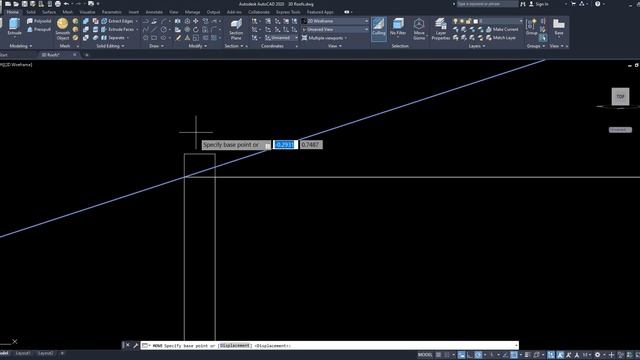Open the Manage ribbon tab
Image resolution: width=640 pixels, height=360 pixels.
[192, 12]
